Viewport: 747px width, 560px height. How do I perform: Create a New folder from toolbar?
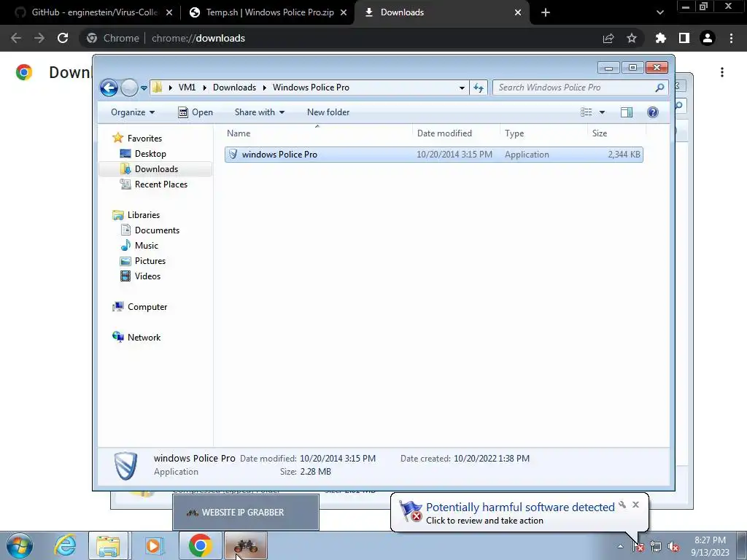(328, 112)
